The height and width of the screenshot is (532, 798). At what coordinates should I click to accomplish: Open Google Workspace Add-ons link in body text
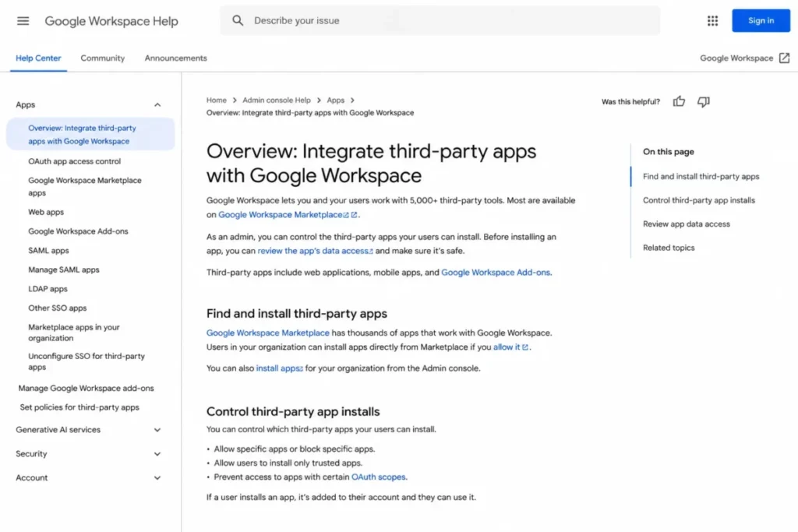tap(496, 273)
